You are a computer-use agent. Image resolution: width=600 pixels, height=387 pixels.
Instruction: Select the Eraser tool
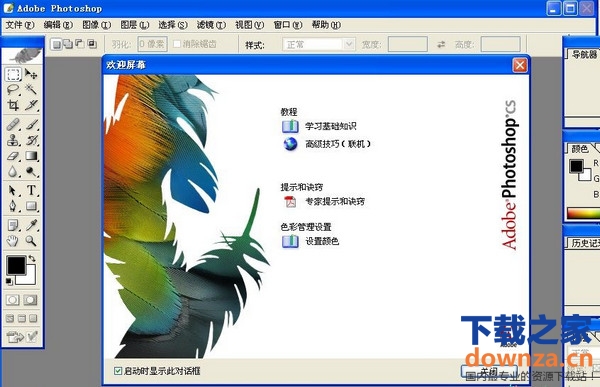pos(13,156)
